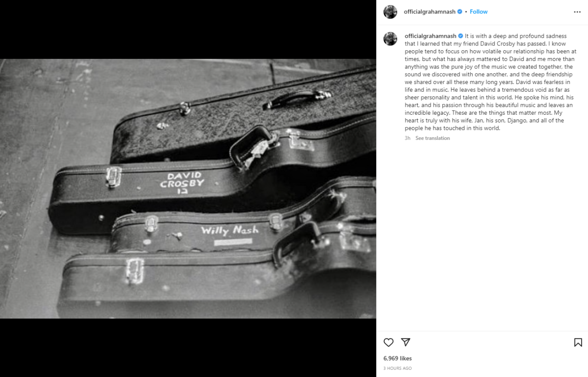View the 6,969 likes list
The width and height of the screenshot is (588, 377).
click(398, 358)
